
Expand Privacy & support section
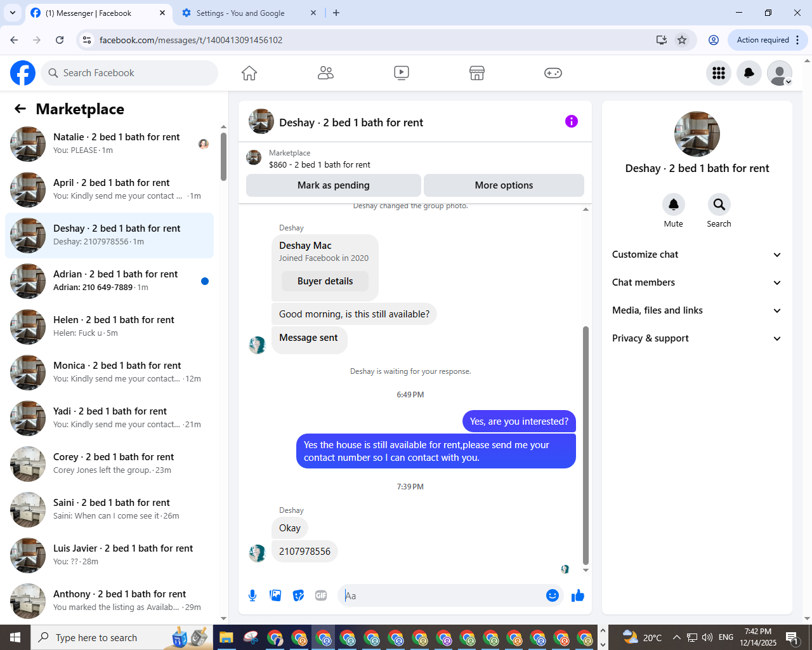click(x=697, y=338)
